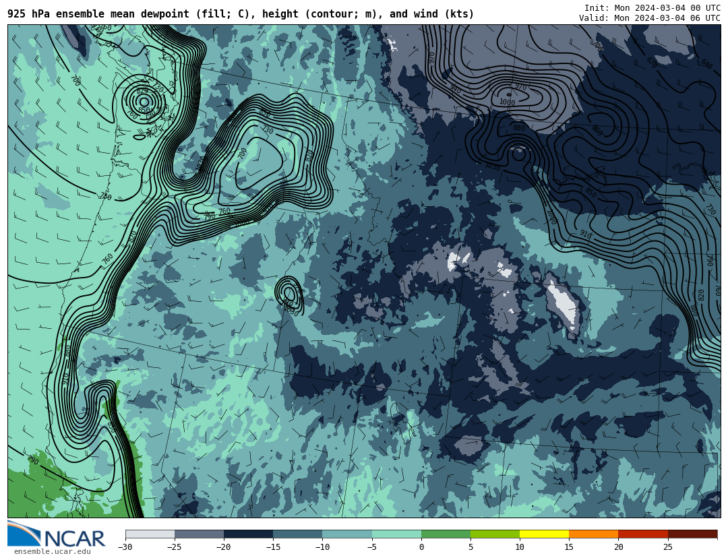The image size is (728, 560).
Task: Click the -10 to -5 teal colorbar swatch
Action: (x=347, y=534)
